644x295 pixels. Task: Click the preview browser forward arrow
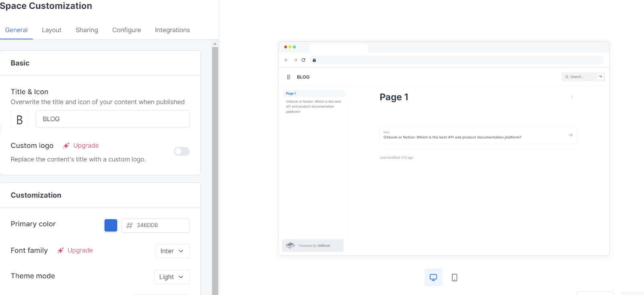pyautogui.click(x=295, y=60)
